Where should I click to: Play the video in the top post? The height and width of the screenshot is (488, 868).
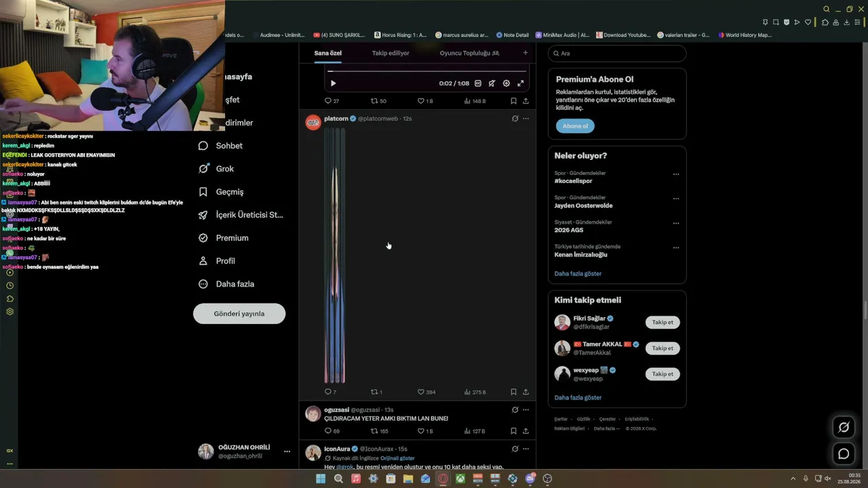click(x=333, y=83)
